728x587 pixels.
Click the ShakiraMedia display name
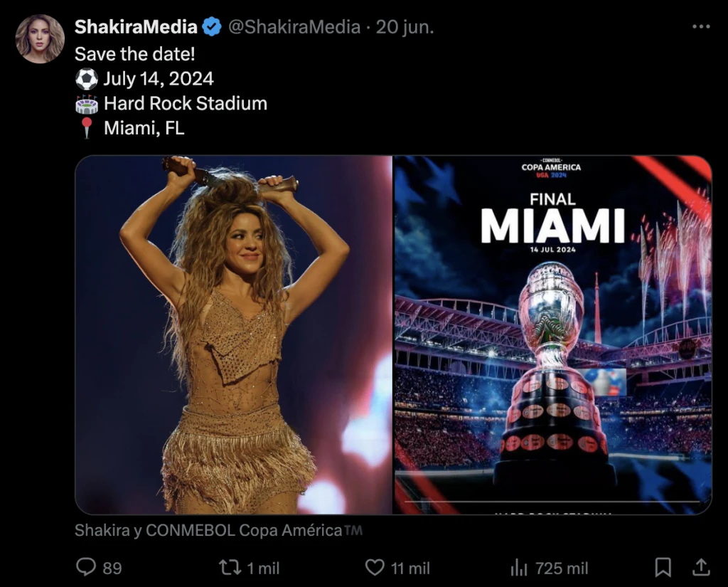(x=136, y=27)
